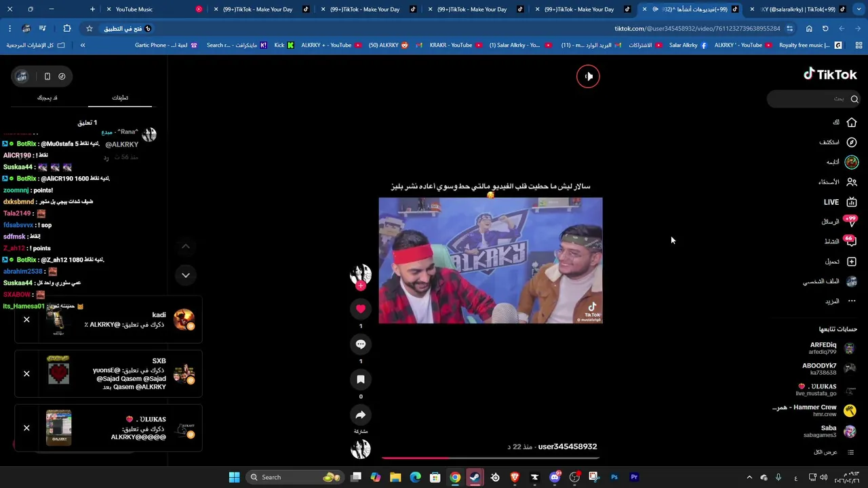Image resolution: width=868 pixels, height=488 pixels.
Task: Click the open in app button
Action: pyautogui.click(x=127, y=28)
